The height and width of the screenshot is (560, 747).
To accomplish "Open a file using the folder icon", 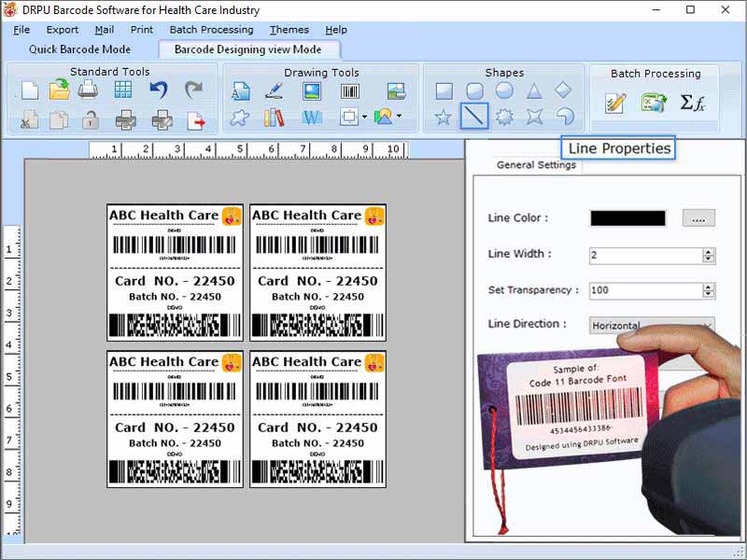I will coord(58,89).
